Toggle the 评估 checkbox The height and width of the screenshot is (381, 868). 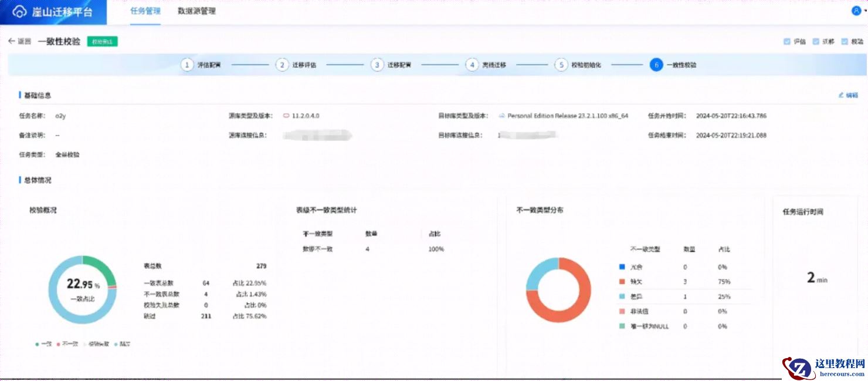[787, 42]
